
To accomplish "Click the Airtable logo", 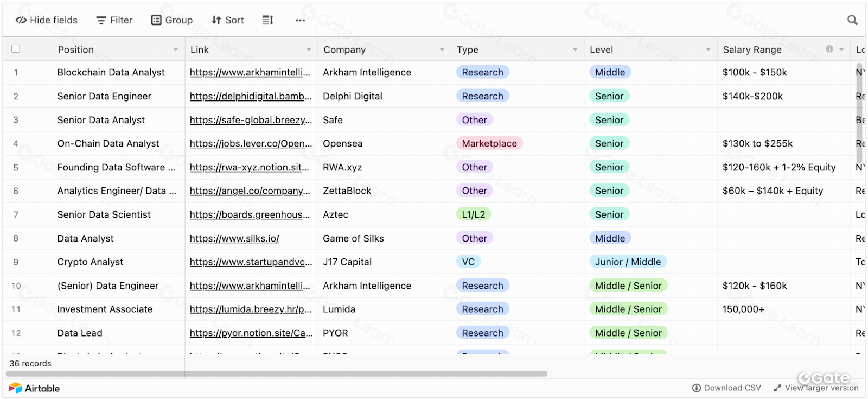I will (34, 388).
